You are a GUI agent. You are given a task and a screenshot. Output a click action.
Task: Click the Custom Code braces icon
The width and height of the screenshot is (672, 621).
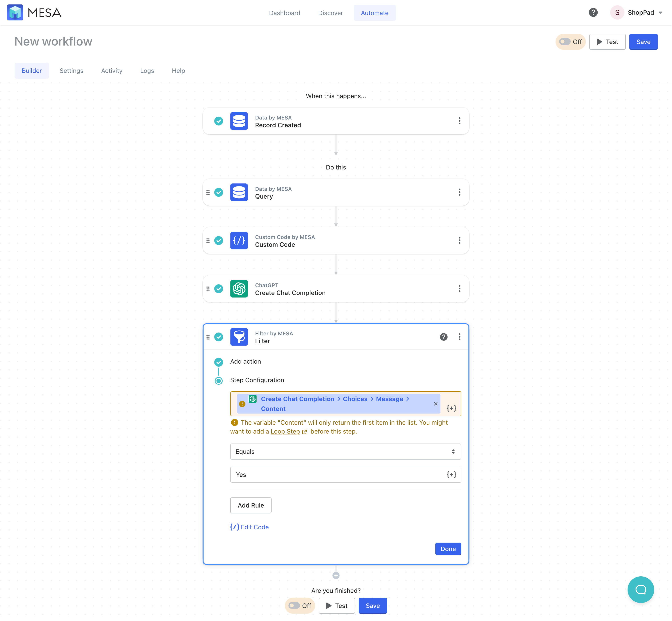[239, 240]
